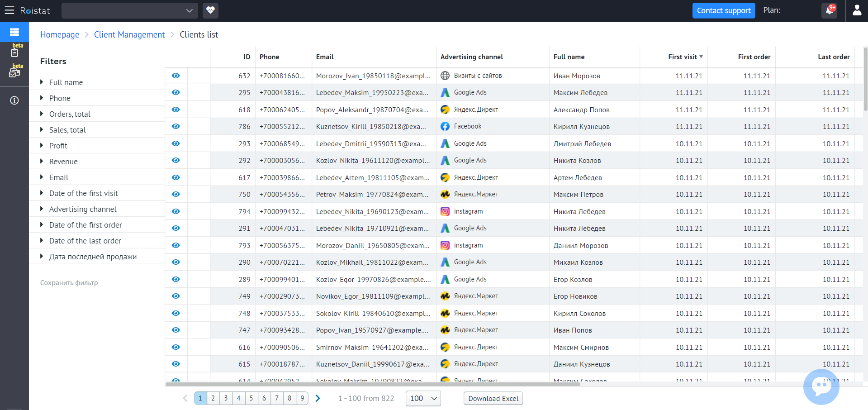Go to page 7

(277, 398)
